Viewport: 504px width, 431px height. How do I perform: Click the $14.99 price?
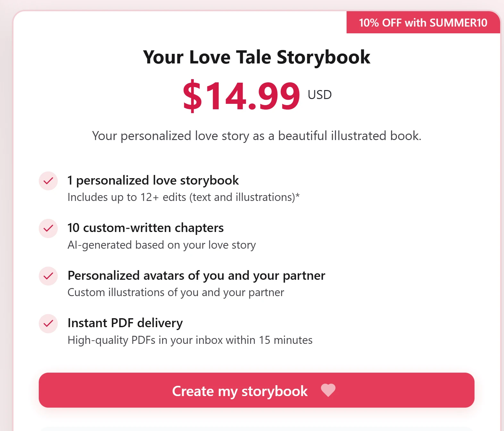pyautogui.click(x=241, y=96)
